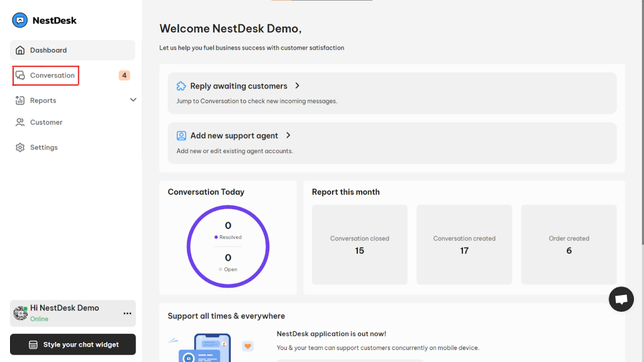Open the Customer menu item

coord(46,123)
